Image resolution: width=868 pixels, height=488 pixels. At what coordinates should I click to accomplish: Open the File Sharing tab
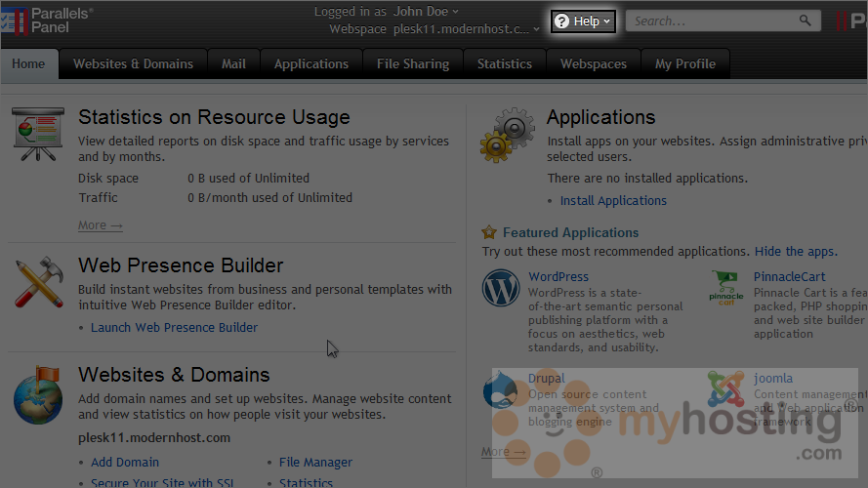413,64
